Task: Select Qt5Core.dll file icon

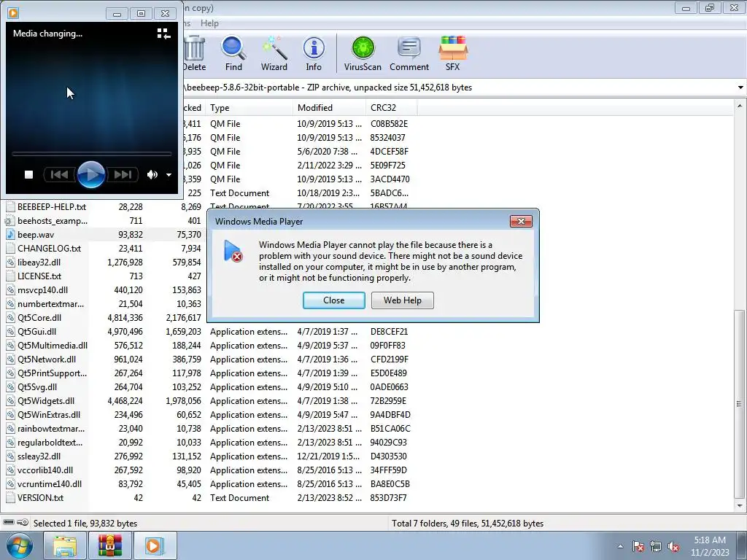Action: (10, 318)
